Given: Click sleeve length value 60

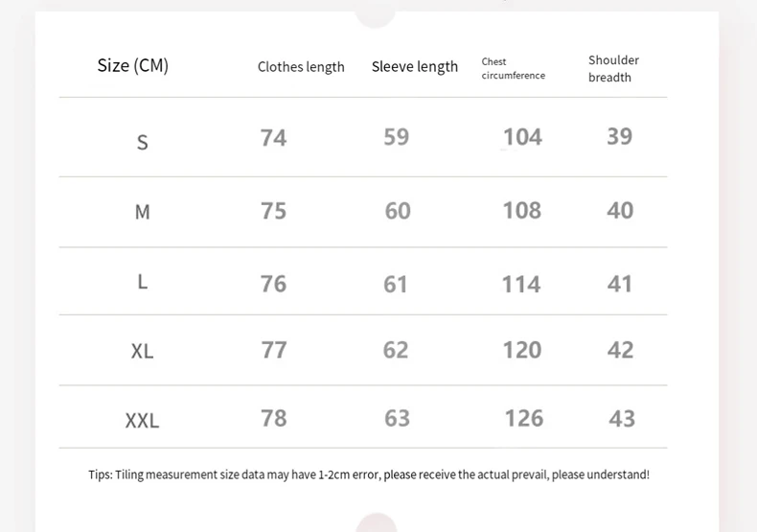Looking at the screenshot, I should (x=398, y=210).
